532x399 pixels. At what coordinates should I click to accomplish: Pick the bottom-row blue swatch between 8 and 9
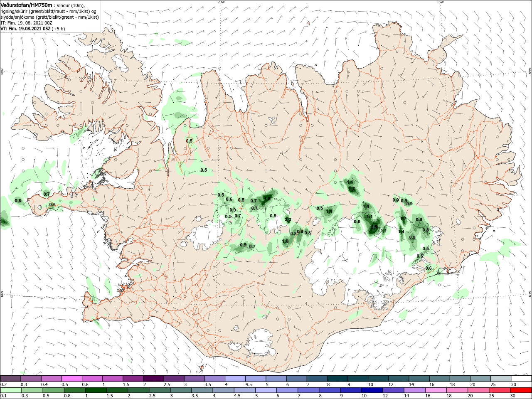click(x=330, y=390)
